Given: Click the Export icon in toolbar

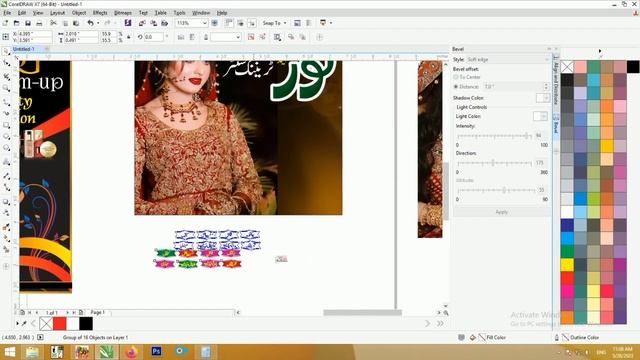Looking at the screenshot, I should point(153,23).
